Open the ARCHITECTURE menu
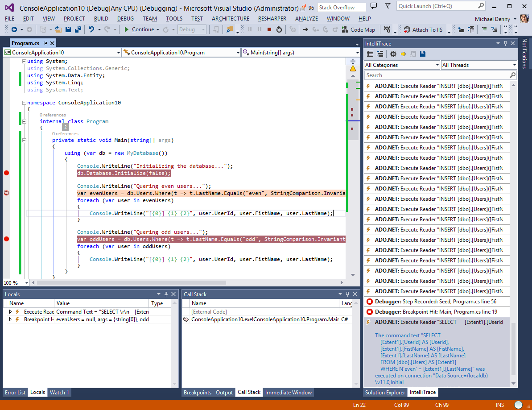532x410 pixels. tap(231, 19)
